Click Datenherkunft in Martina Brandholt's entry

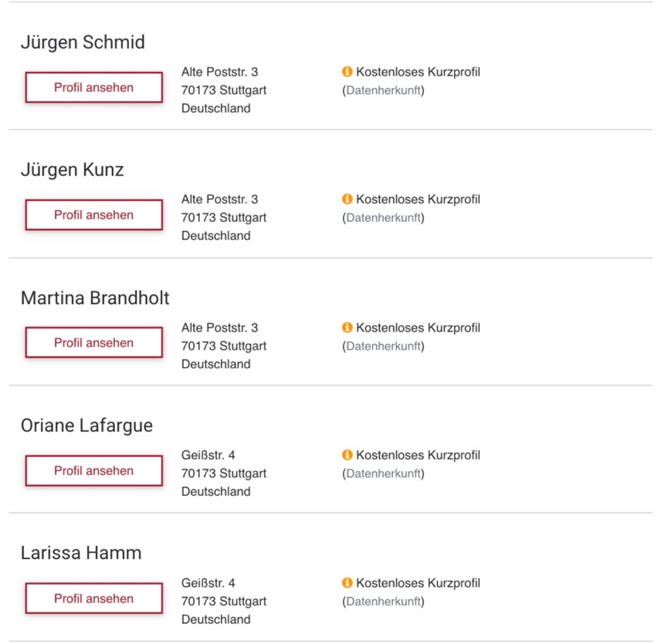(x=383, y=346)
